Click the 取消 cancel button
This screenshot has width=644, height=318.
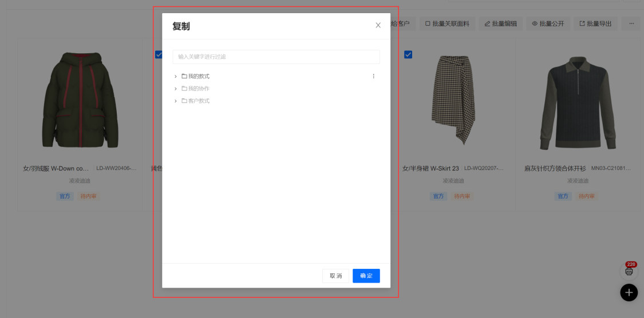coord(335,276)
